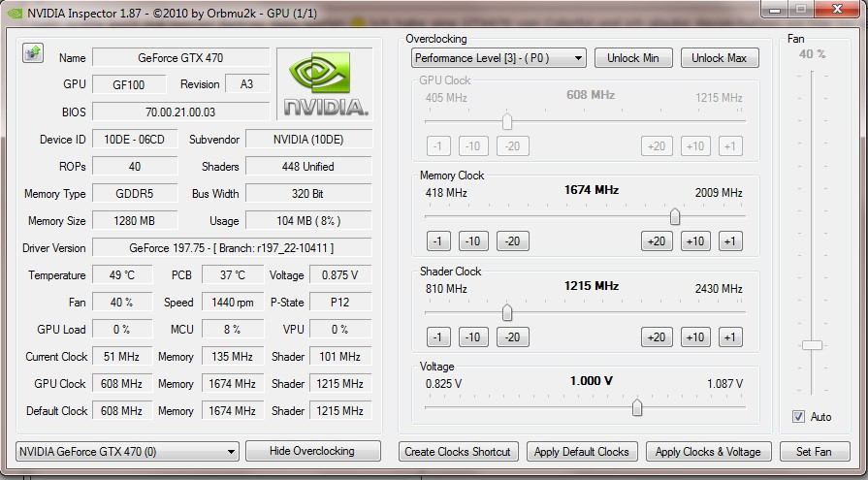Image resolution: width=868 pixels, height=480 pixels.
Task: Click the GPU Load field 0 %
Action: (122, 330)
